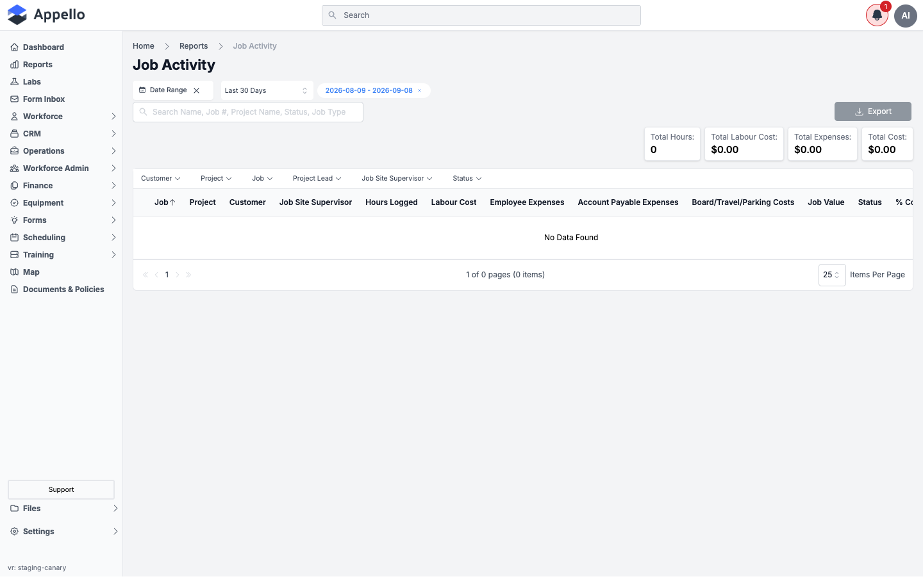Image resolution: width=923 pixels, height=588 pixels.
Task: Click the Form Inbox envelope icon
Action: [14, 99]
